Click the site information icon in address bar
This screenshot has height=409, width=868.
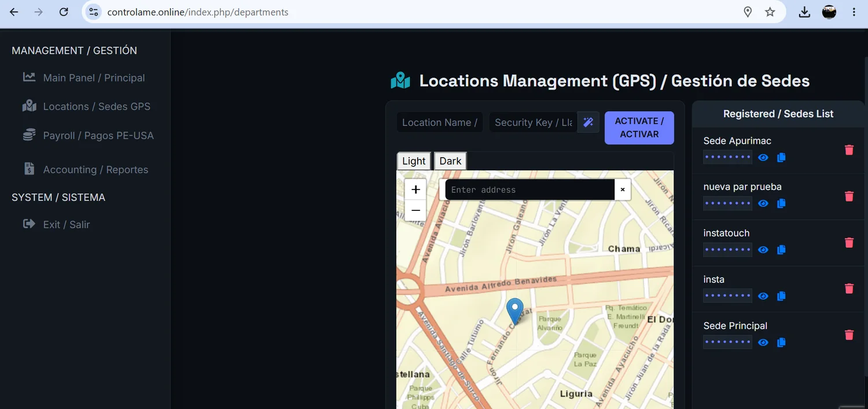[x=94, y=12]
